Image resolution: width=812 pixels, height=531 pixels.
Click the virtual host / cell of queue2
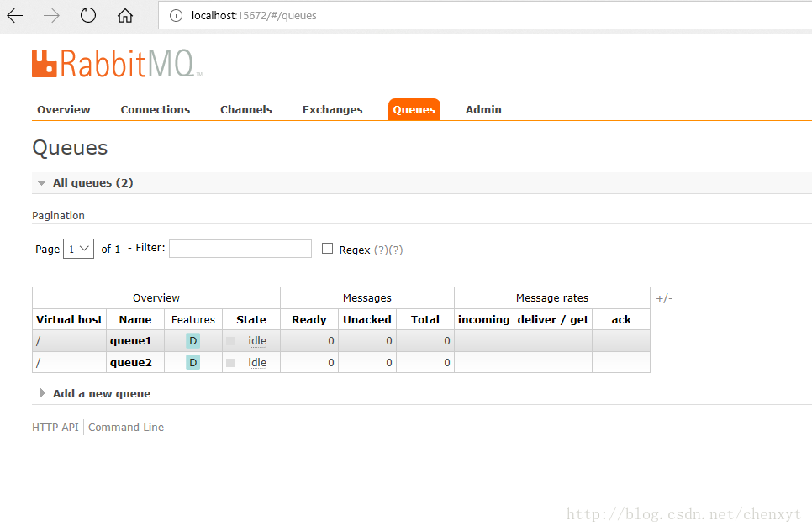click(x=70, y=363)
